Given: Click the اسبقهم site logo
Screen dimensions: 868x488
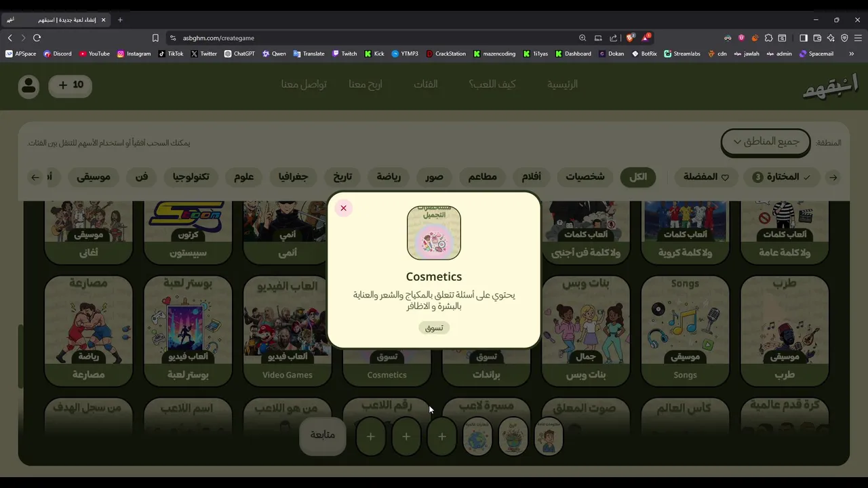Looking at the screenshot, I should tap(830, 88).
